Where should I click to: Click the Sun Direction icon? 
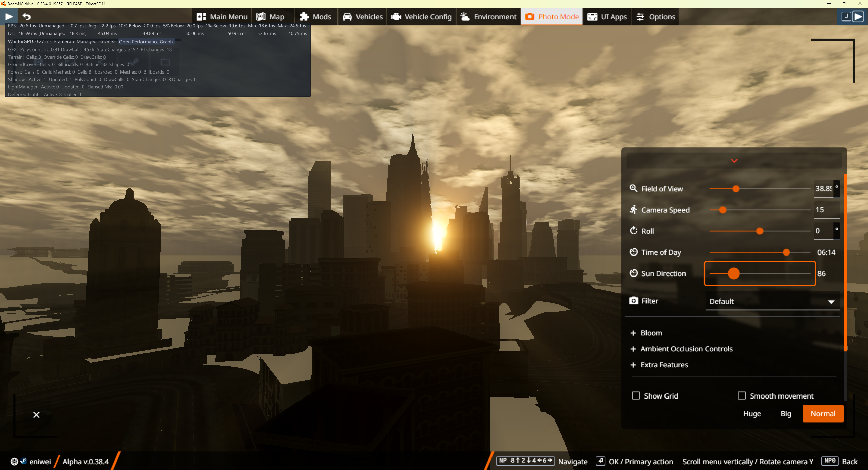click(x=633, y=273)
